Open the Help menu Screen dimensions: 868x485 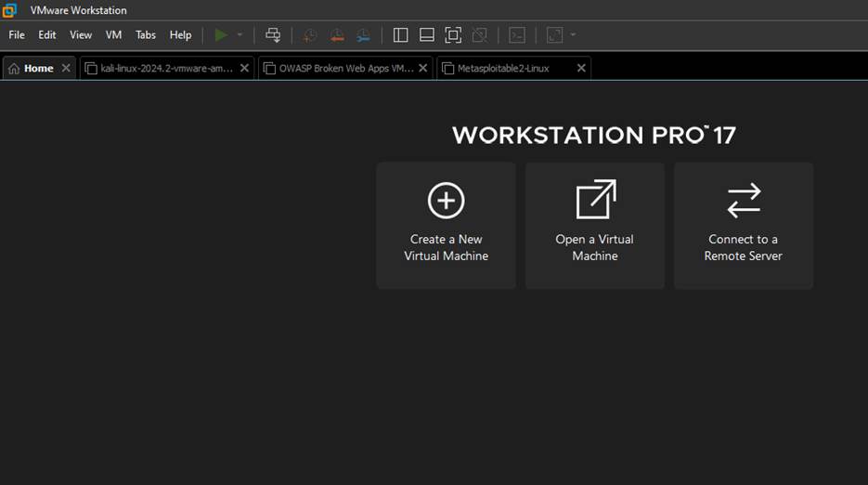point(180,35)
